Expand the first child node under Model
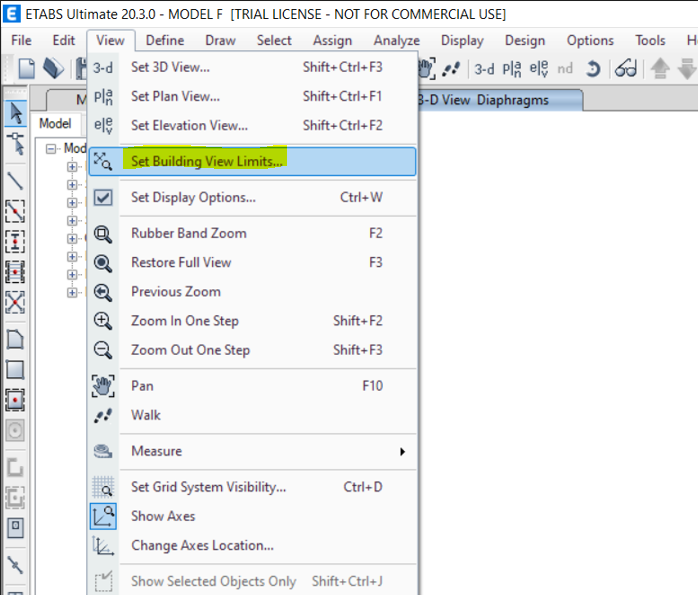Viewport: 698px width, 595px height. point(72,167)
